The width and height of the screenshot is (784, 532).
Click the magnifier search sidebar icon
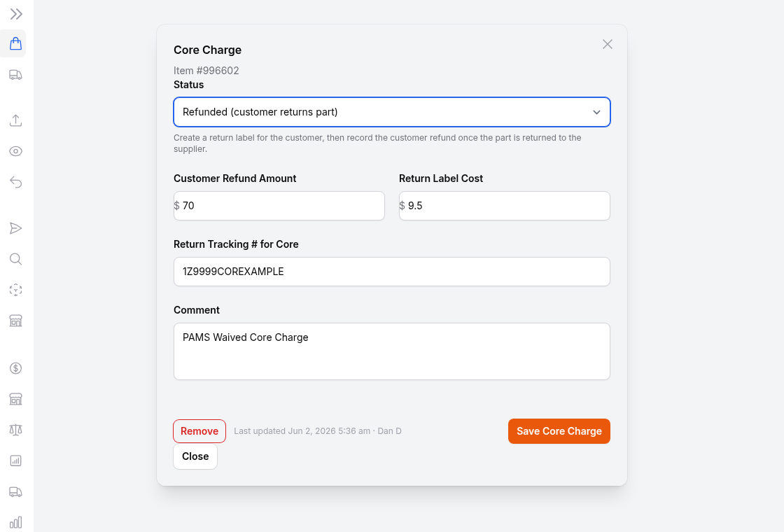click(x=16, y=259)
